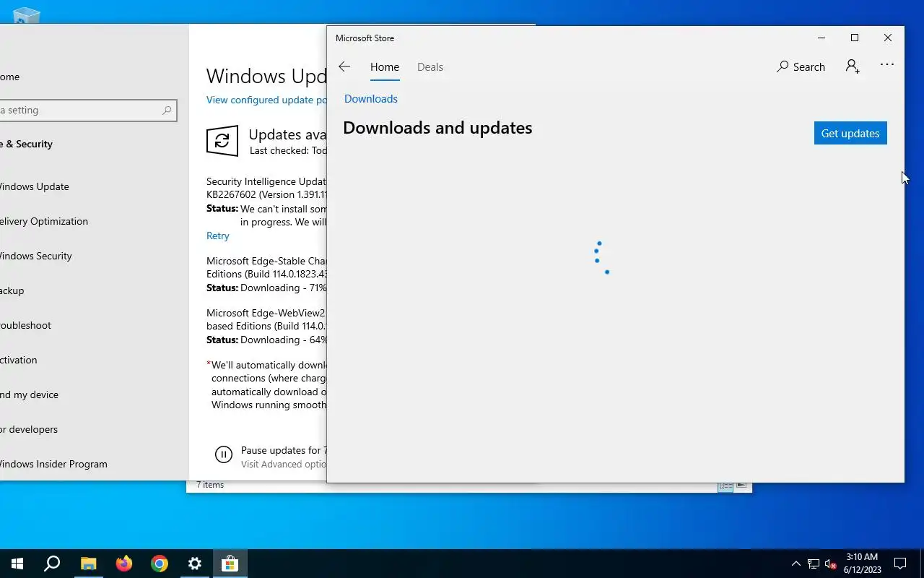Open the Store's three-dot See more menu
This screenshot has height=578, width=924.
pos(887,65)
